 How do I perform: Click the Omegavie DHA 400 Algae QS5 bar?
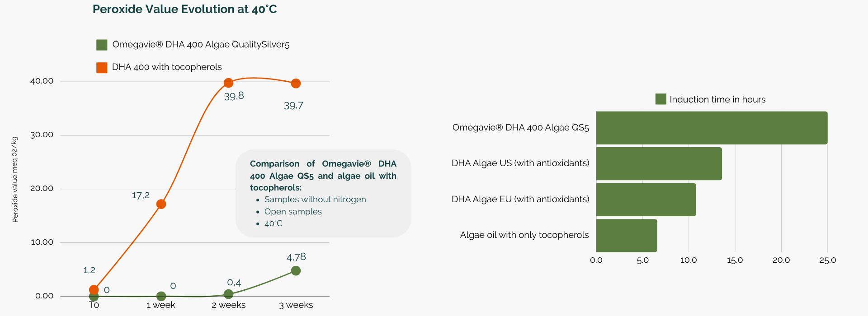tap(712, 128)
